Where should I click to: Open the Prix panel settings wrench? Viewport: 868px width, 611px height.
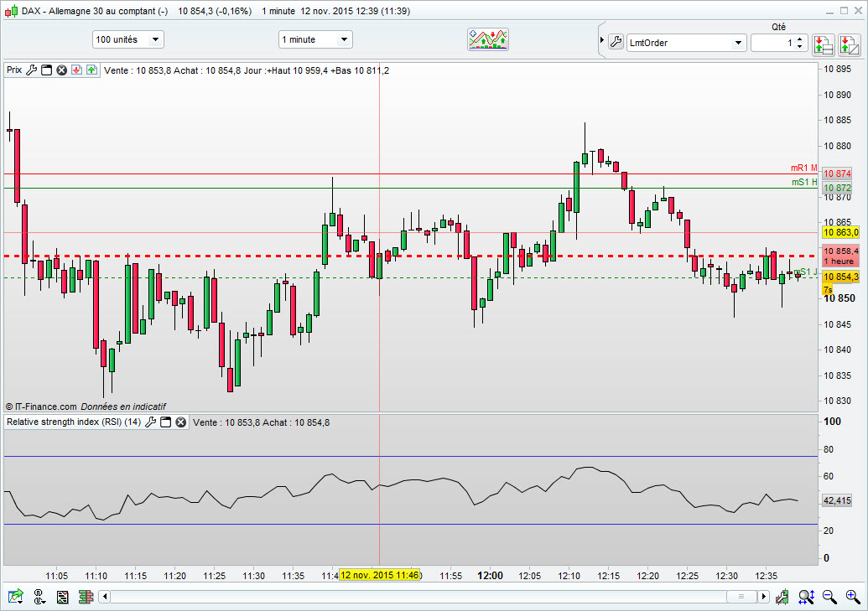coord(32,70)
